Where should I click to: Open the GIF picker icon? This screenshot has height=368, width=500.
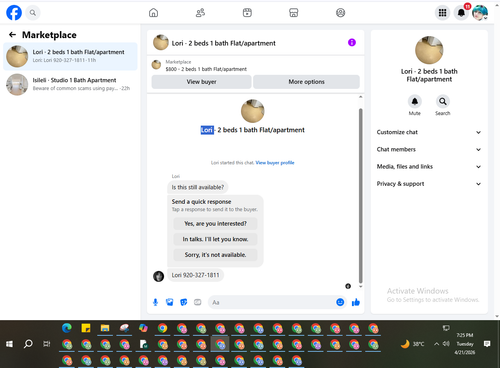click(198, 302)
